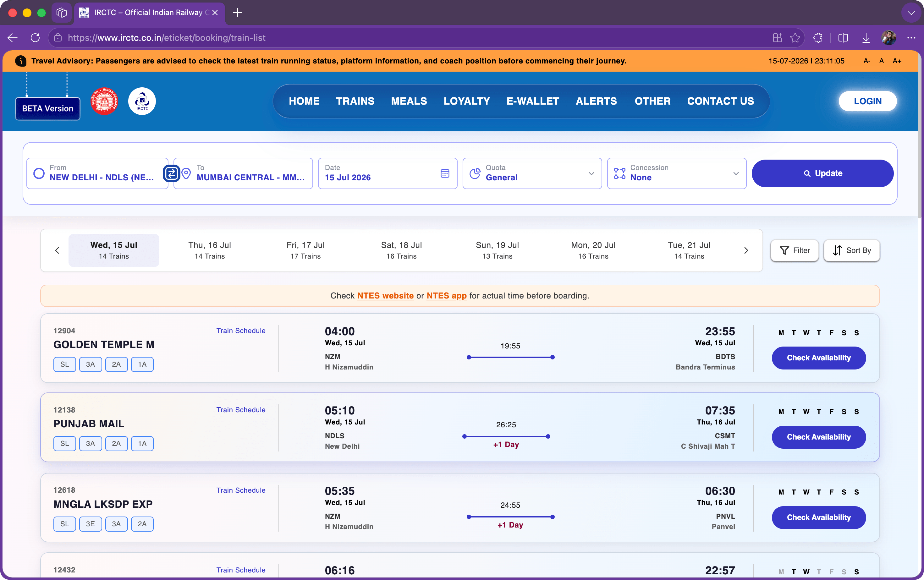Screen dimensions: 924x580
Task: Select 1A class for GOLDEN TEMPLE M
Action: (x=142, y=364)
